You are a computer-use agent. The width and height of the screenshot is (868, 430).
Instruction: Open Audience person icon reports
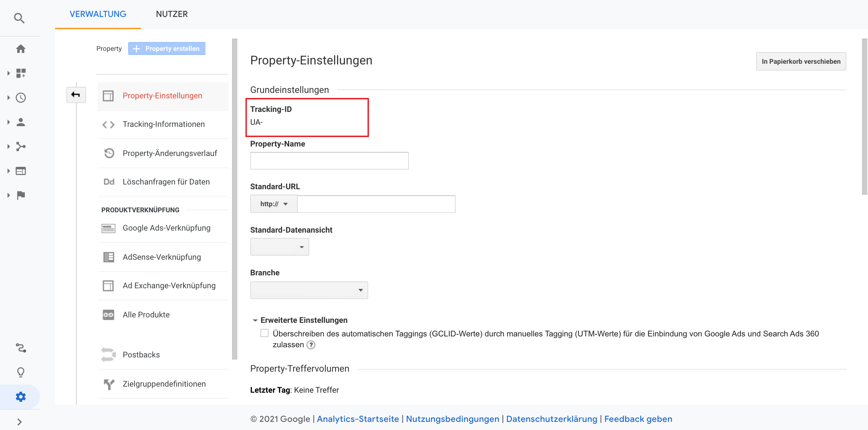tap(21, 122)
